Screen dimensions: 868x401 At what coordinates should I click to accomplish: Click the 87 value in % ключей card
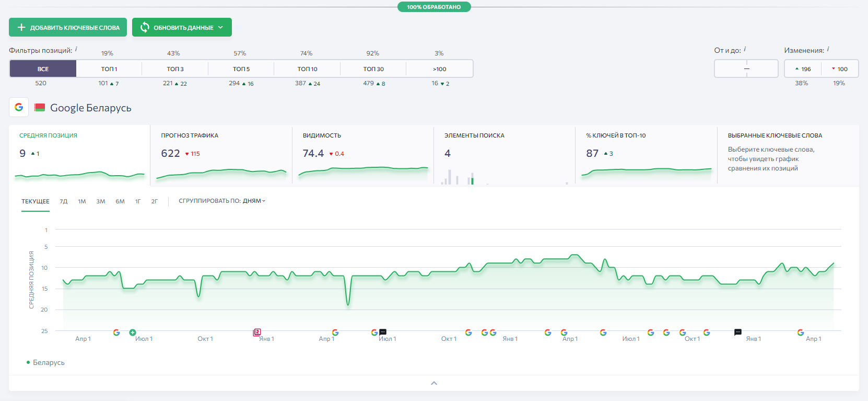pos(592,153)
